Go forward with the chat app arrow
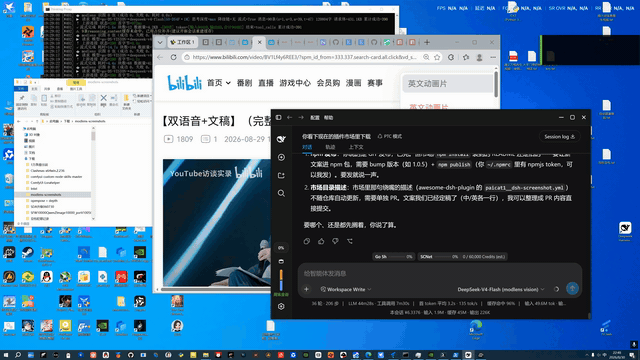The width and height of the screenshot is (640, 360). (x=301, y=118)
